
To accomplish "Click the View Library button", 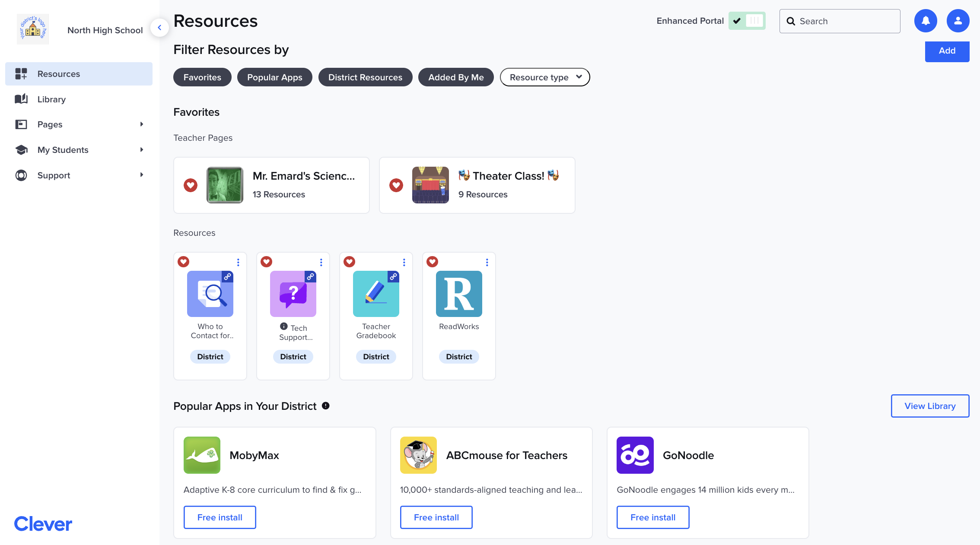I will pos(930,406).
